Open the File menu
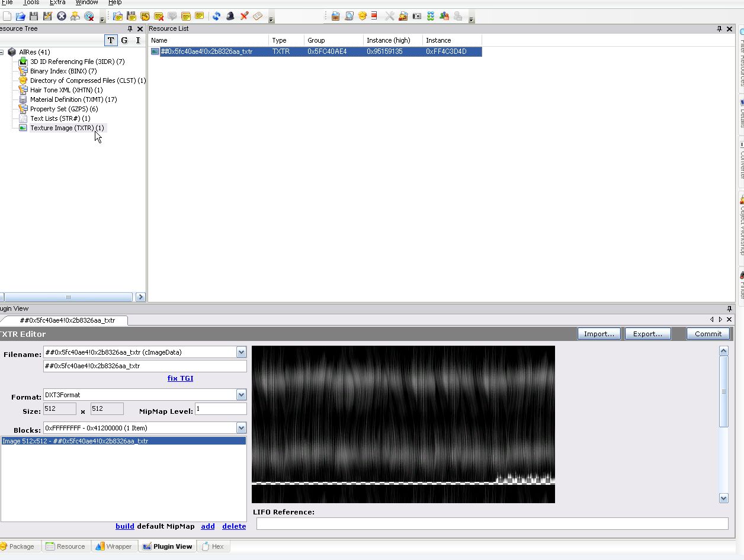 tap(7, 3)
